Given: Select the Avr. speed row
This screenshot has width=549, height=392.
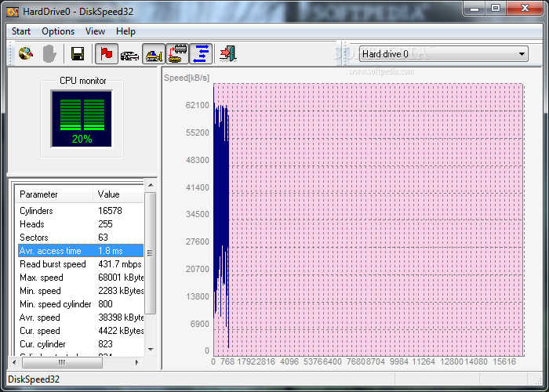Looking at the screenshot, I should coord(81,317).
